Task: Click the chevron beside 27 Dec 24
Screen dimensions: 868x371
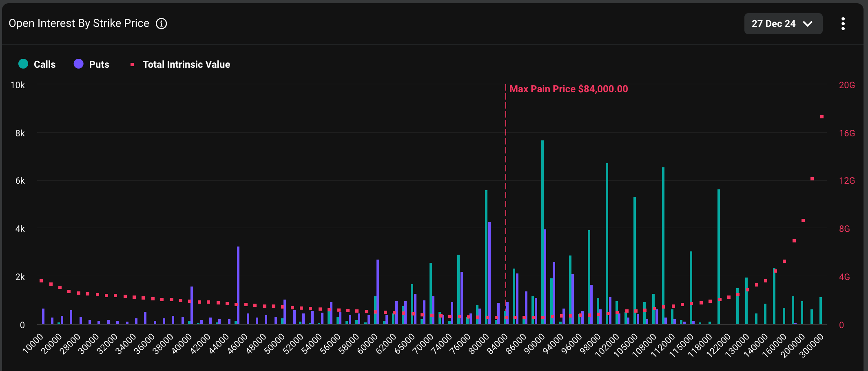Action: pos(808,24)
